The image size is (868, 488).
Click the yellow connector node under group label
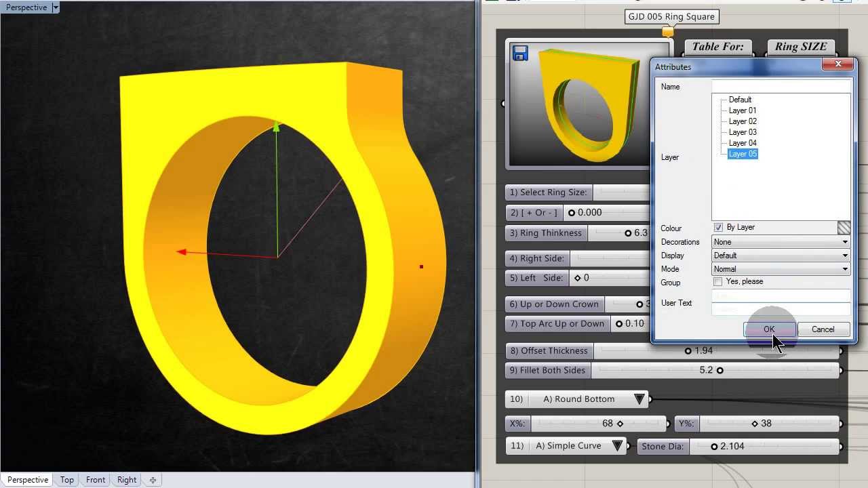(x=668, y=31)
